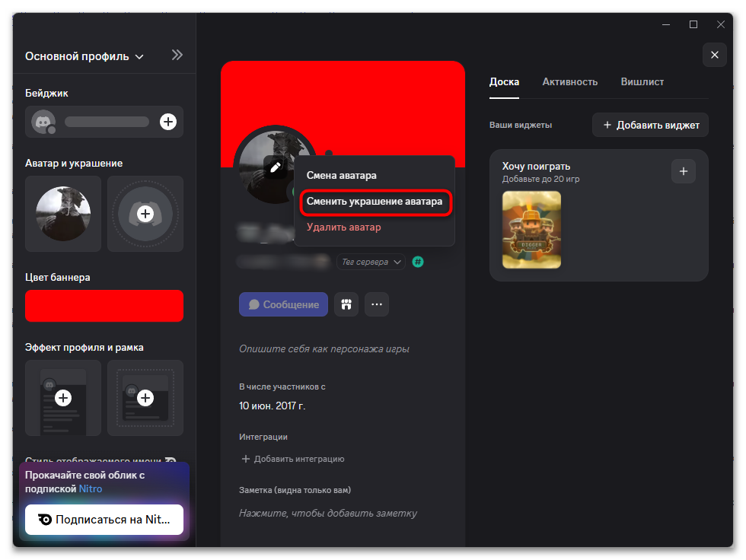The image size is (746, 560).
Task: Open the red banner color swatch
Action: click(x=104, y=306)
